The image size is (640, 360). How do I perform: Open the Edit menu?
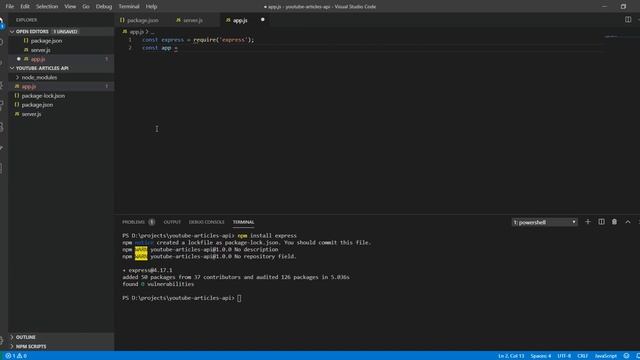[25, 7]
